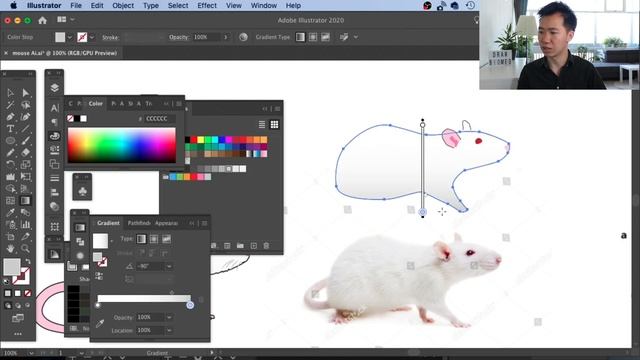Open the Layers panel icon

tap(54, 88)
